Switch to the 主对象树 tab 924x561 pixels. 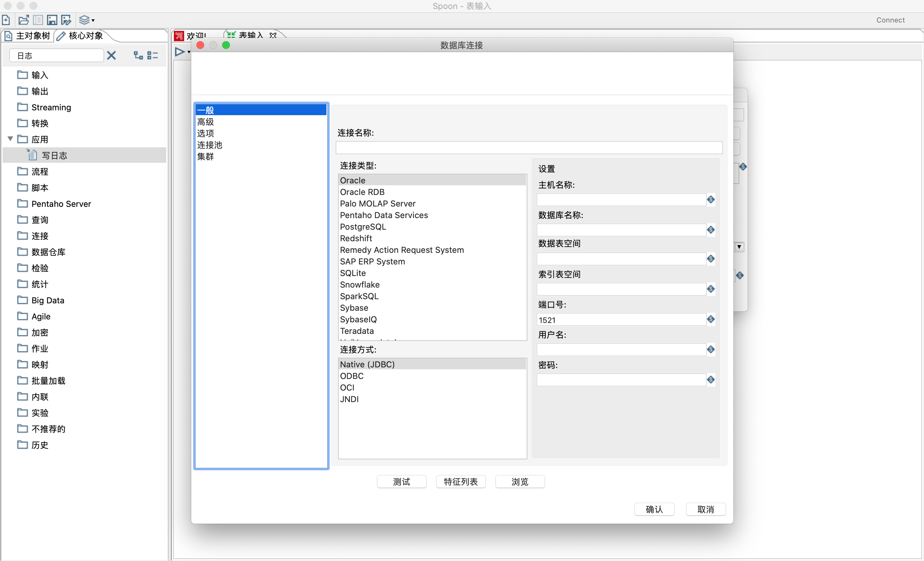point(28,36)
